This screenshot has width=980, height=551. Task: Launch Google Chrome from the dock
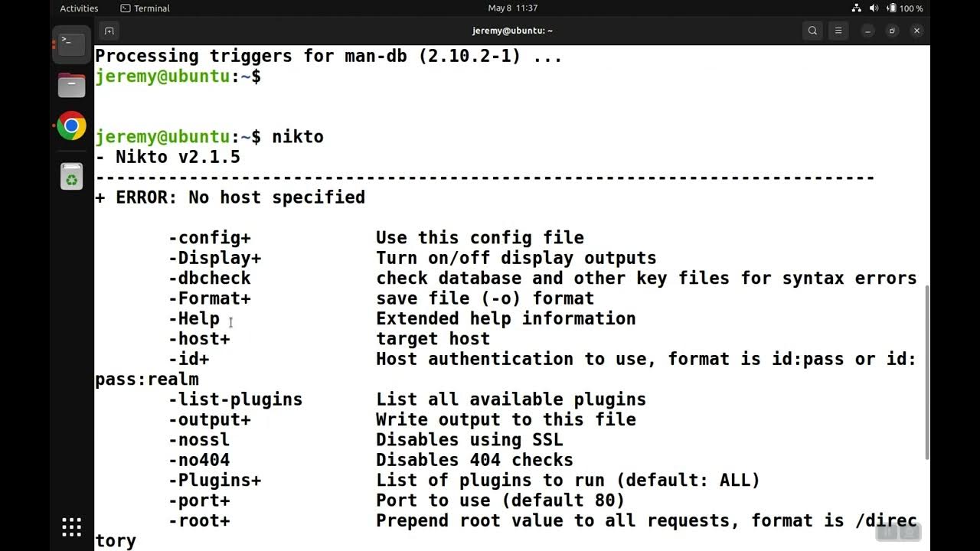[x=71, y=126]
